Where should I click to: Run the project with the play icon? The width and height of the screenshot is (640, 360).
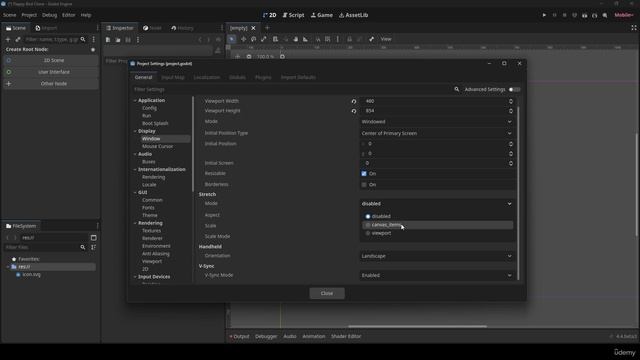[x=544, y=15]
